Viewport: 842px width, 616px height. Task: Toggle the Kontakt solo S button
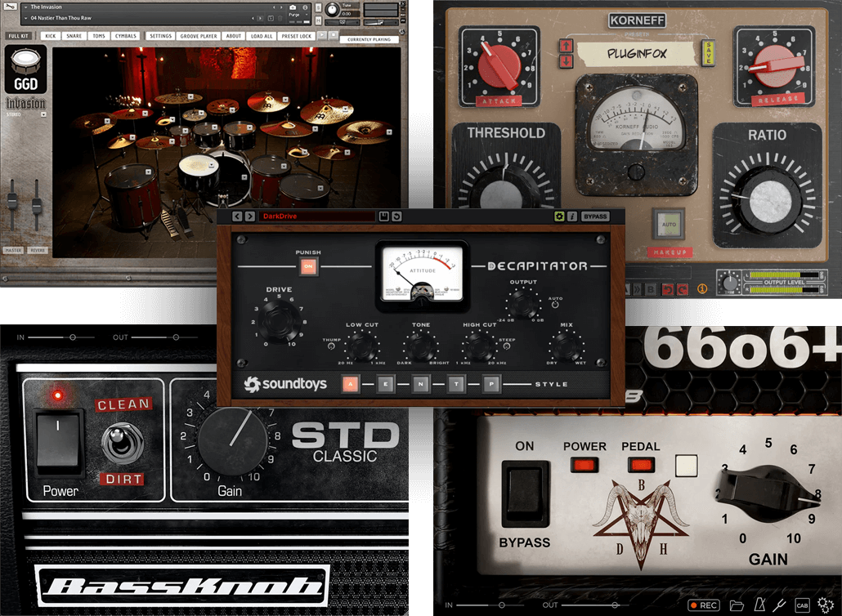point(319,7)
